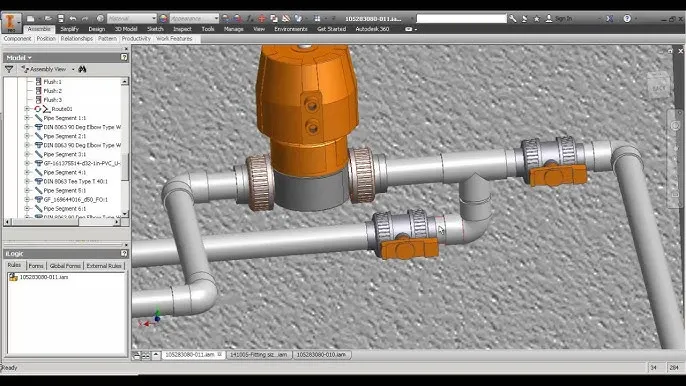The width and height of the screenshot is (686, 386).
Task: Open Help with the question mark icon
Action: pyautogui.click(x=627, y=18)
